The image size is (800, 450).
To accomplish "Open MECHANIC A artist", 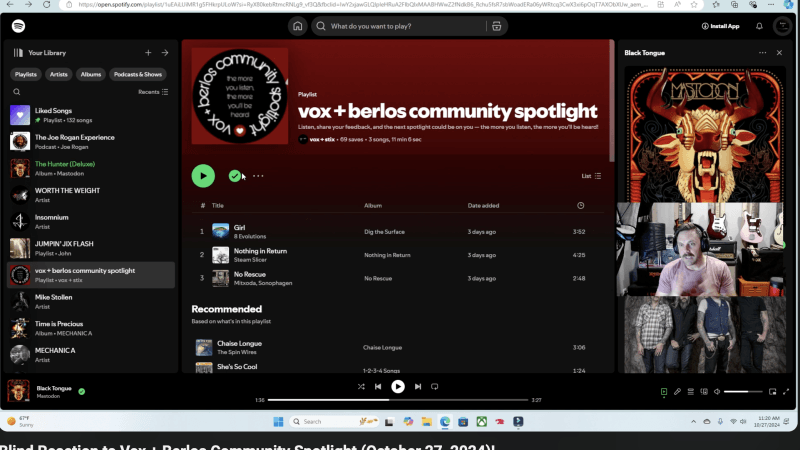I will [x=91, y=355].
